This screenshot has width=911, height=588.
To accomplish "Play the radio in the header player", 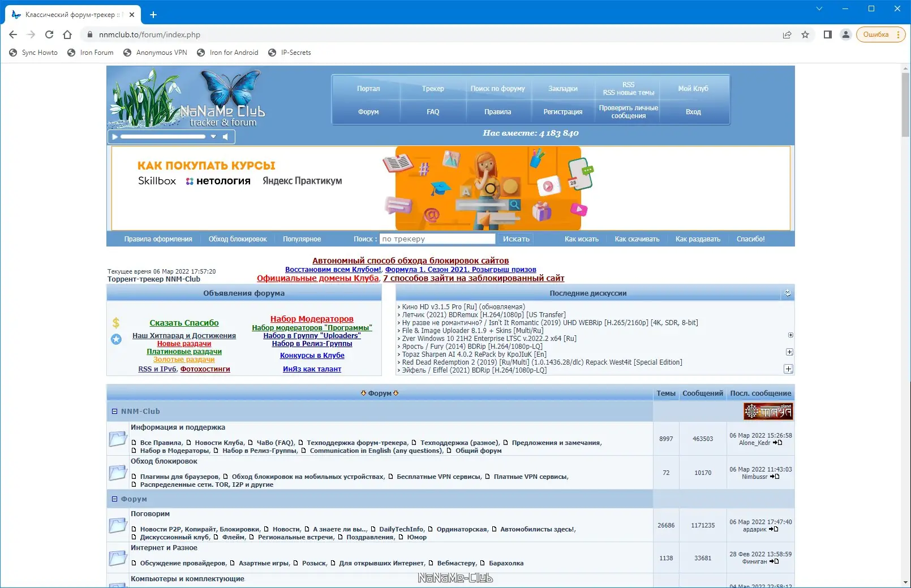I will point(115,137).
